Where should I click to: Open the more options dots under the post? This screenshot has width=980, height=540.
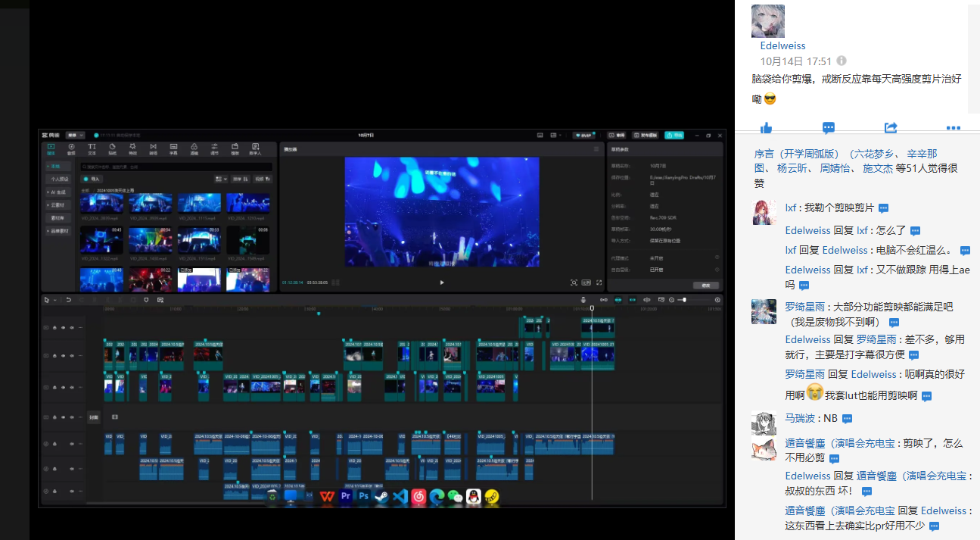pos(953,128)
